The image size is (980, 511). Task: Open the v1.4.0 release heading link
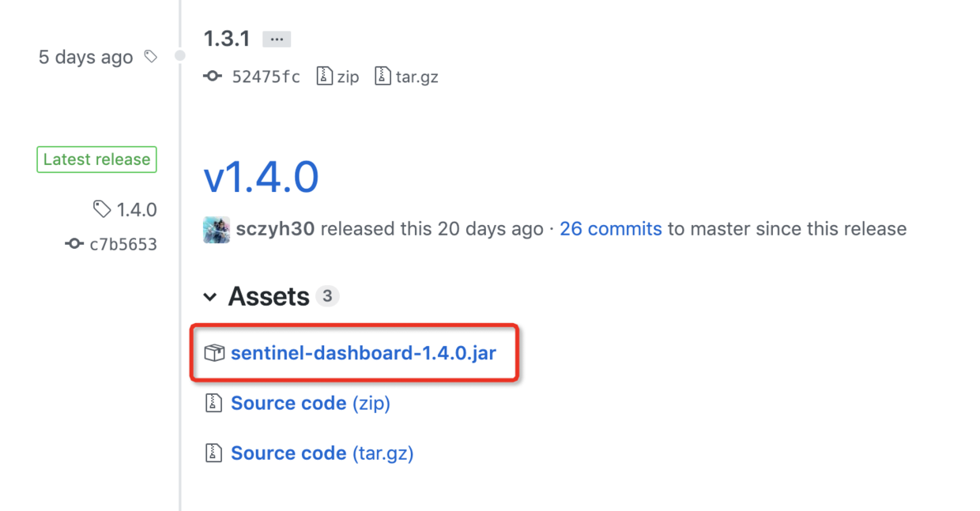pyautogui.click(x=261, y=177)
